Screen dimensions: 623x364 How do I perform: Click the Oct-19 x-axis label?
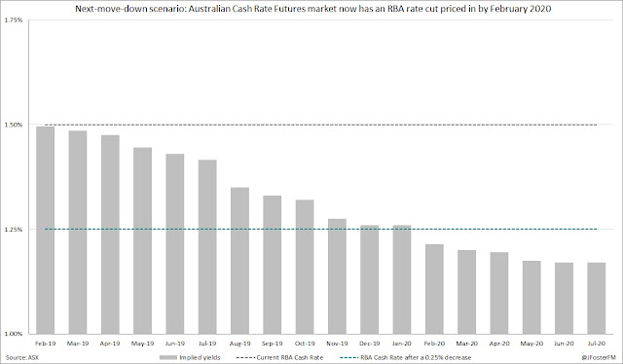(305, 344)
